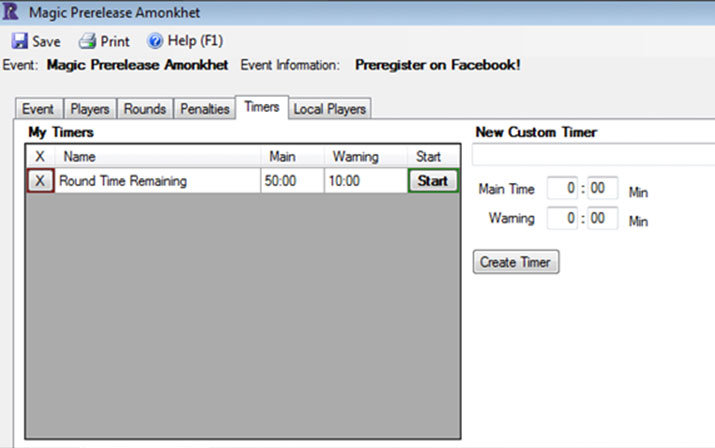
Task: Click the 'Save' label in the toolbar
Action: coord(47,42)
